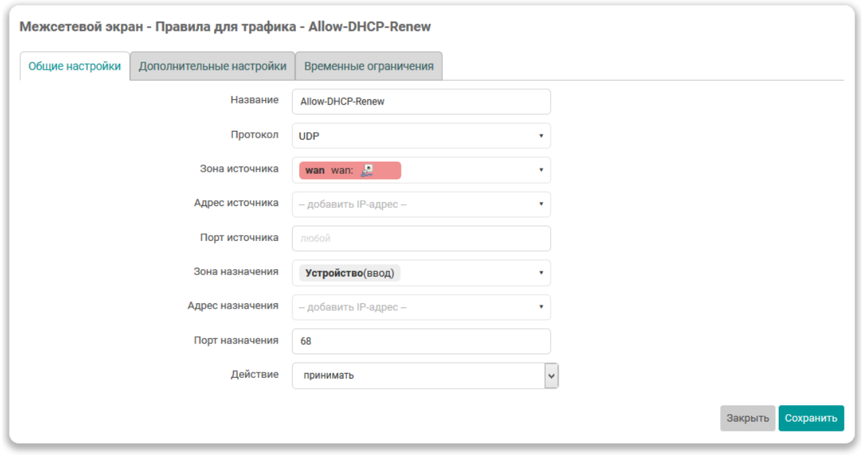Image resolution: width=868 pixels, height=455 pixels.
Task: Click the Порт назначения field containing 68
Action: tap(421, 341)
